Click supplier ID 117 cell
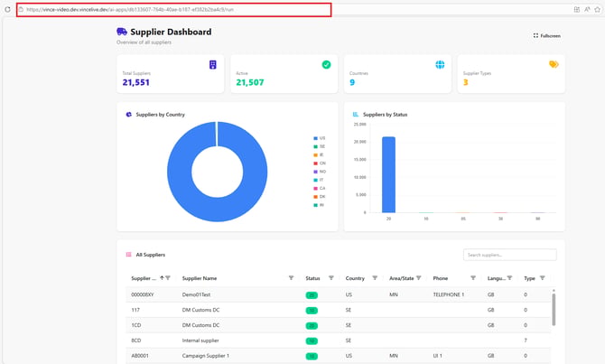Viewport: 605px width, 364px height. coord(135,310)
